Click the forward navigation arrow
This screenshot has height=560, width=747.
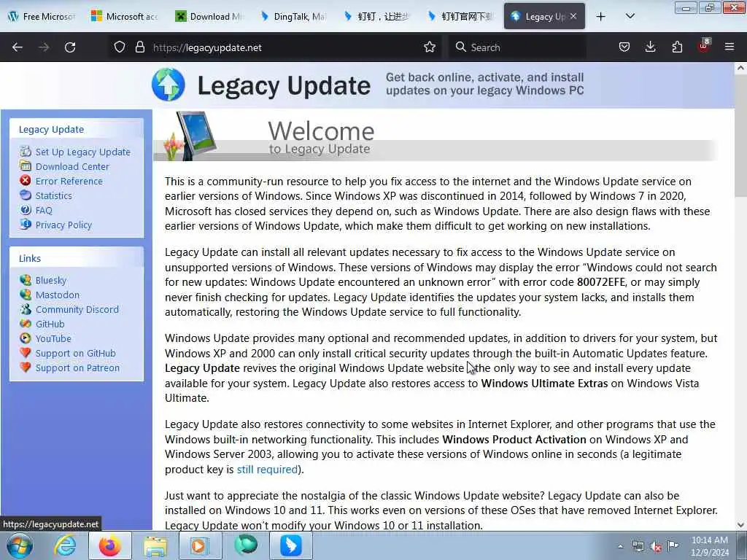[x=44, y=47]
